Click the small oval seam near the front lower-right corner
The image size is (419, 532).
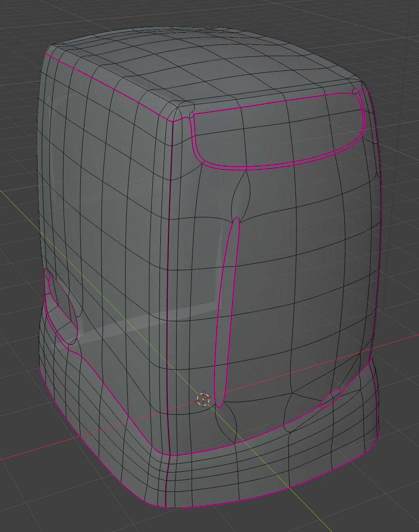pyautogui.click(x=330, y=398)
